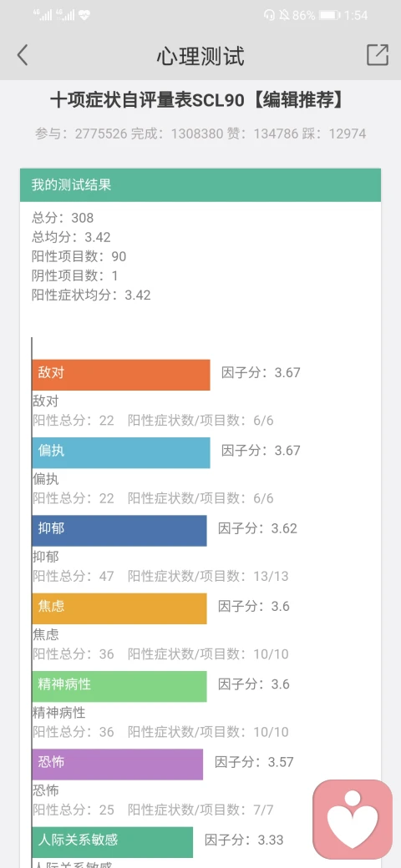Select the light blue 偏执 bar
Viewport: 401px width, 868px height.
click(121, 453)
